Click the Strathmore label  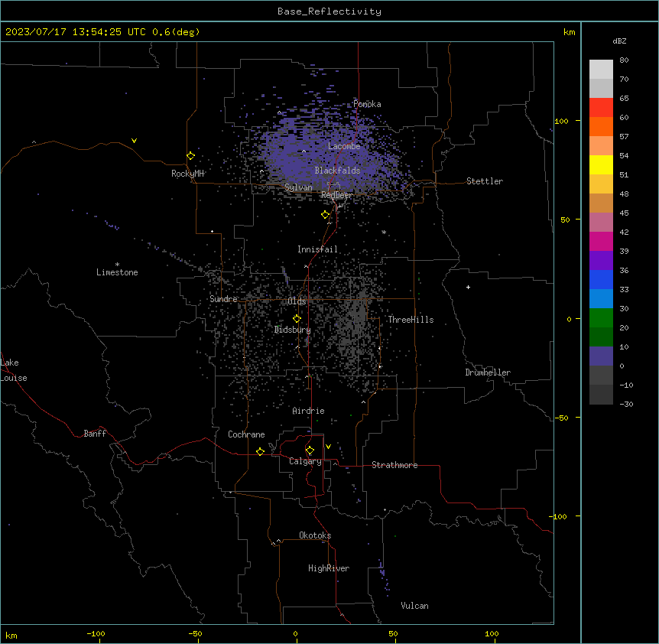[x=394, y=465]
